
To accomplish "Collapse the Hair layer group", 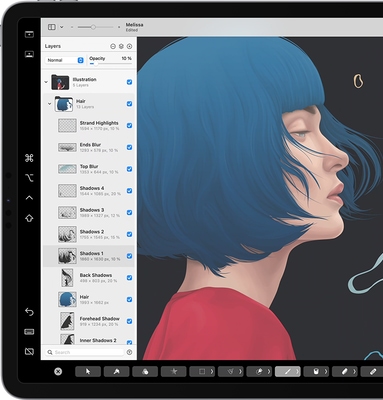I will (x=49, y=104).
